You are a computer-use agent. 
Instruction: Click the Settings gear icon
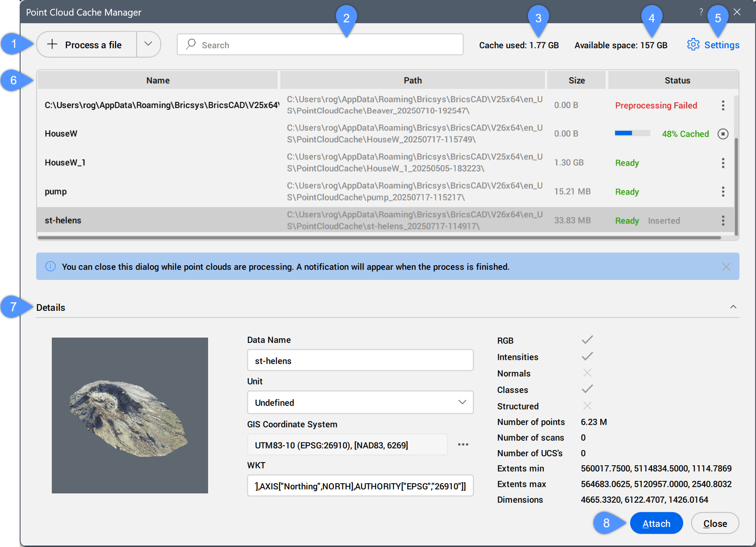pos(693,45)
